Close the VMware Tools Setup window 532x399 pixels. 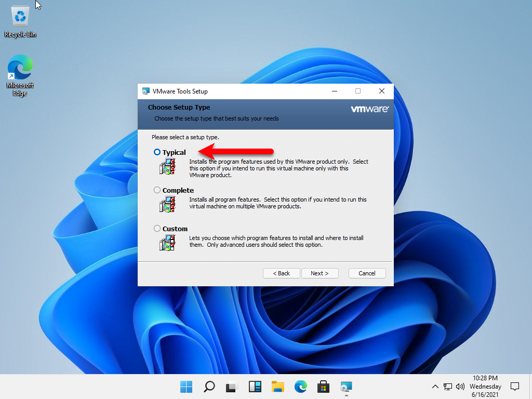pyautogui.click(x=382, y=91)
